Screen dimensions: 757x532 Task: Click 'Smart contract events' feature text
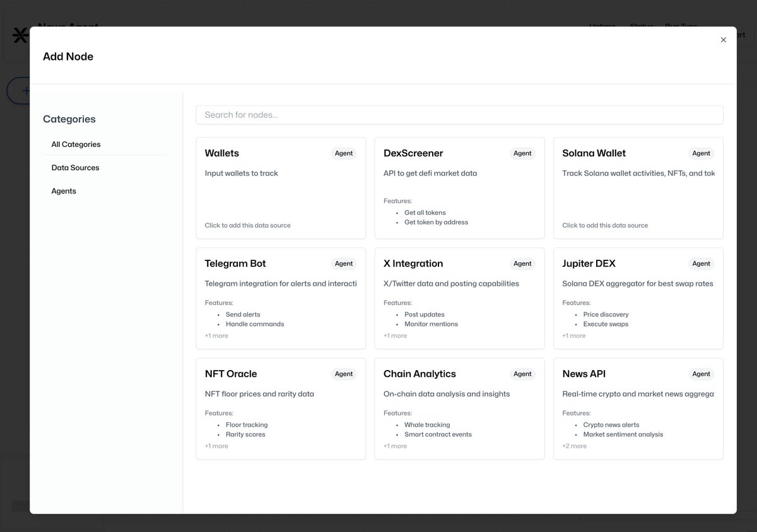tap(438, 434)
